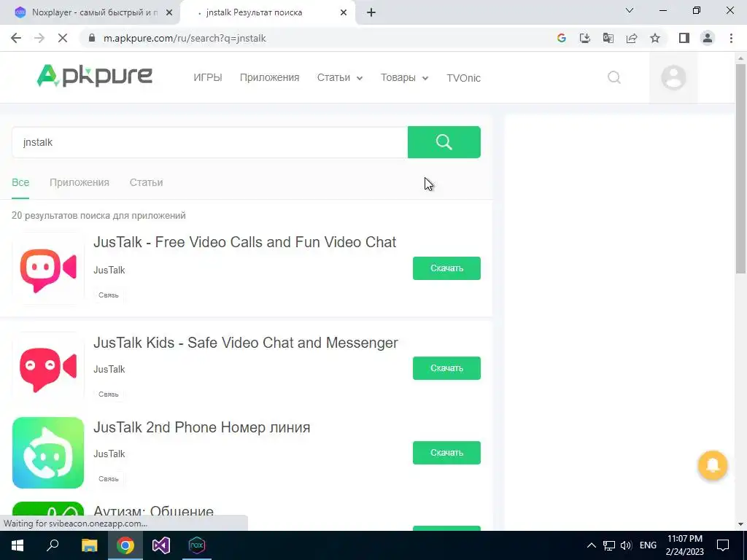This screenshot has width=747, height=560.
Task: Go back to the previous page
Action: coord(16,38)
